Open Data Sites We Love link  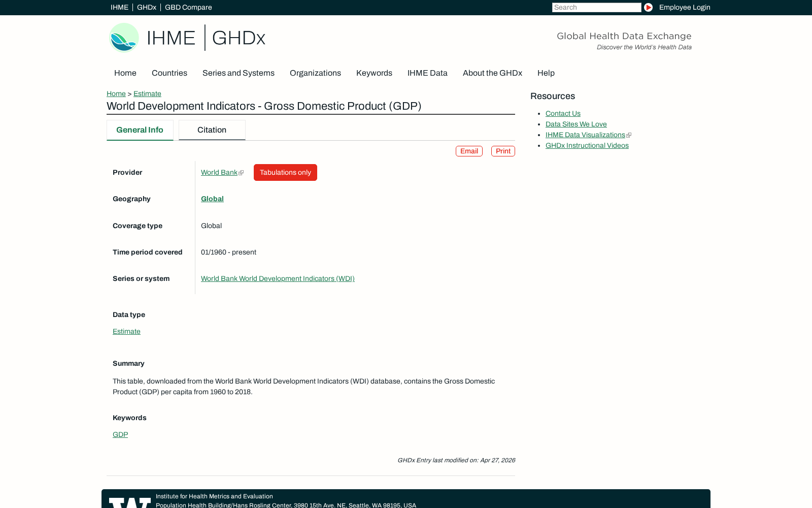pyautogui.click(x=576, y=124)
